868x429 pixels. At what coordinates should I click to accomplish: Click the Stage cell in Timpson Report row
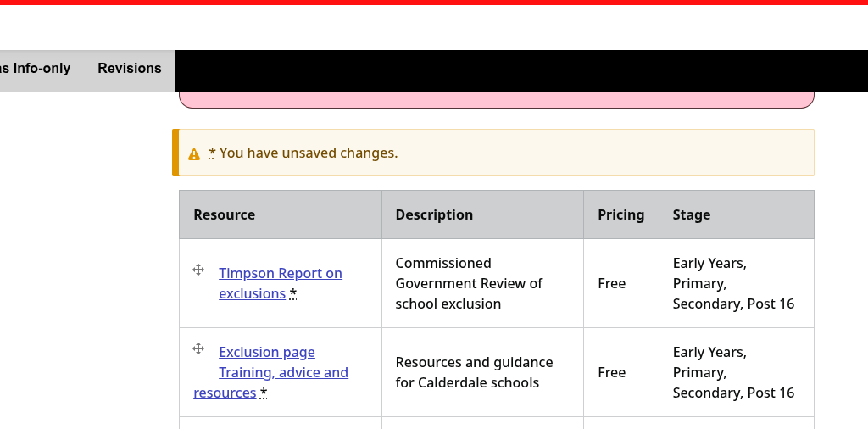[x=737, y=283]
